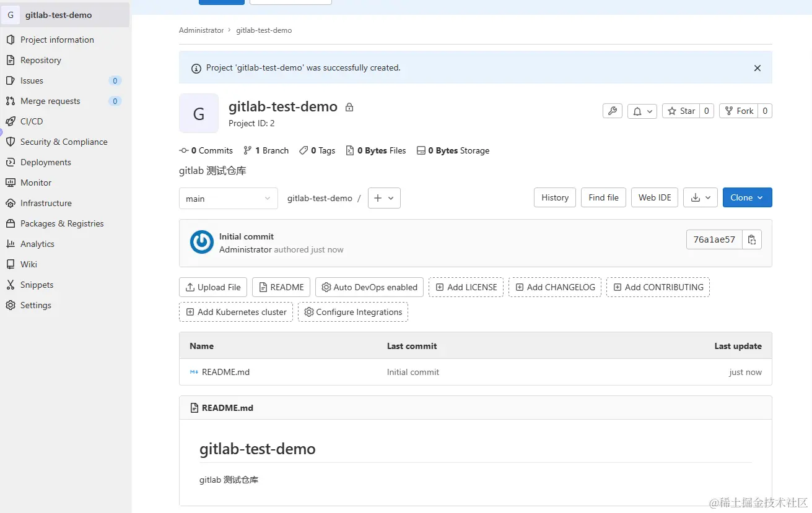The image size is (812, 513).
Task: Click the fork count 0
Action: 765,111
